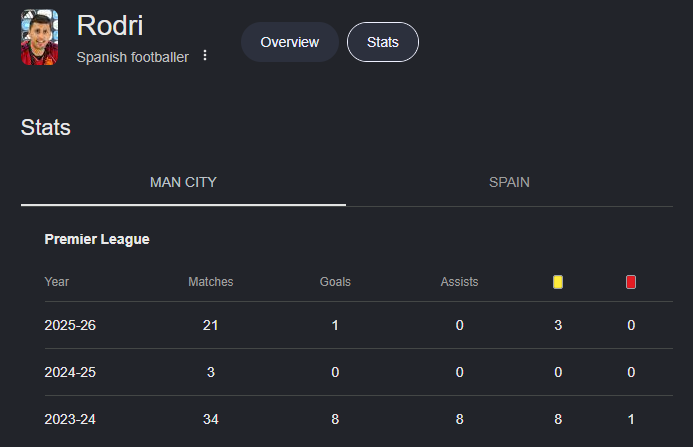The image size is (693, 447).
Task: Click the Spanish footballer subtitle
Action: pos(133,57)
